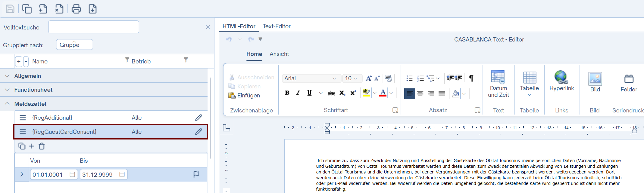
Task: Open the Gruppiert nach Gruppe dropdown
Action: click(74, 44)
